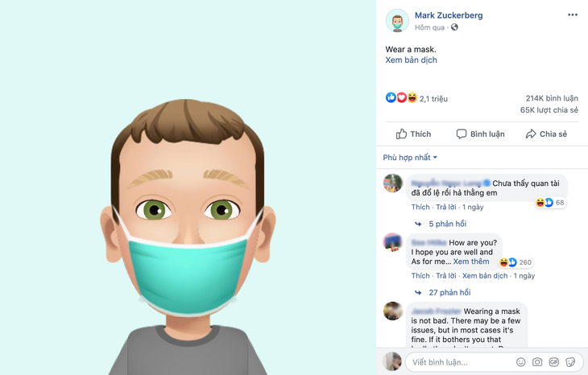Expand the 27 phản hồi replies
588x375 pixels.
(449, 292)
